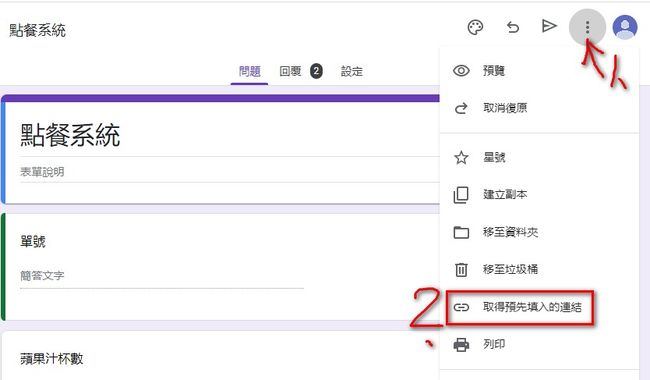Switch to the 設定 tab
Image resolution: width=650 pixels, height=380 pixels.
click(x=352, y=71)
